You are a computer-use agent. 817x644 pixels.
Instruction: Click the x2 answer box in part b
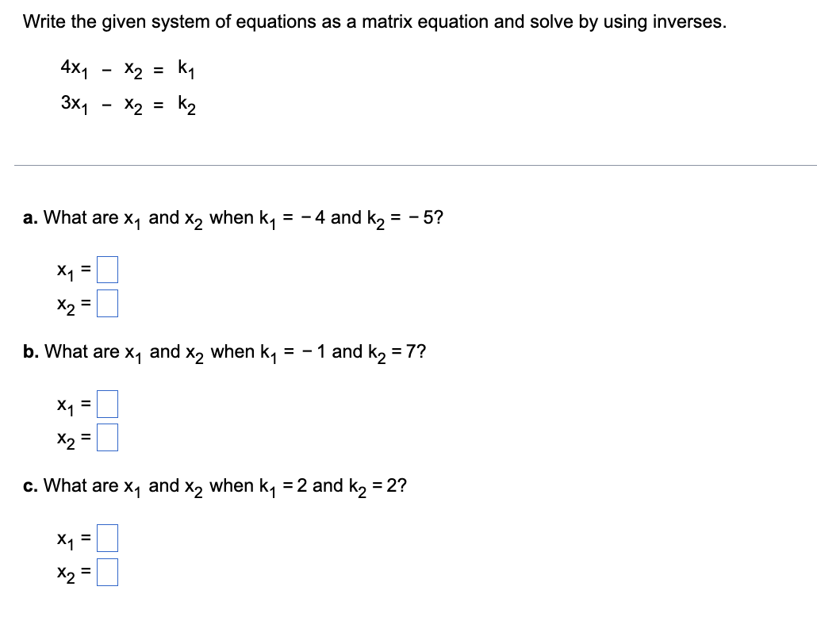109,437
